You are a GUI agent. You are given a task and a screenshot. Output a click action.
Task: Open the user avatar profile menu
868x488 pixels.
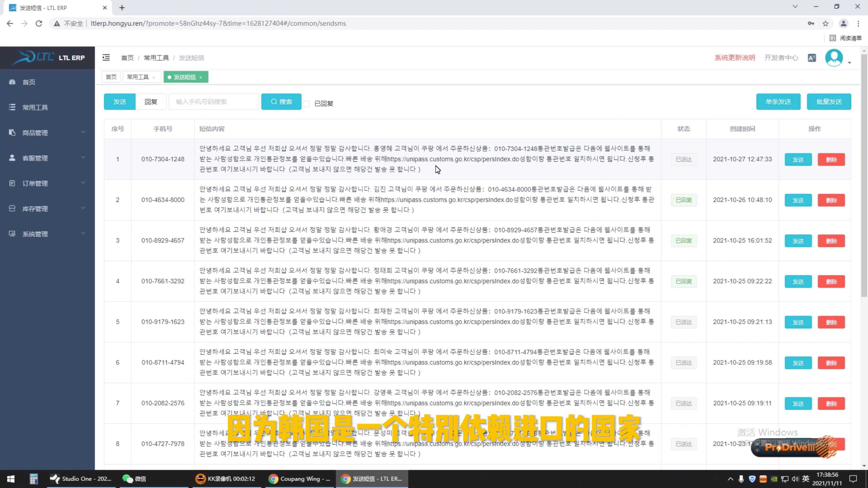(x=834, y=58)
